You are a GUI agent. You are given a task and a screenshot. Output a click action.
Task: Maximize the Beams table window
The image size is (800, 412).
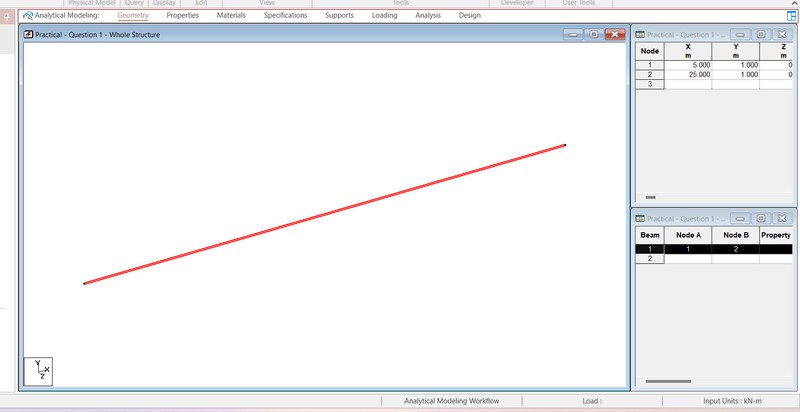tap(761, 219)
